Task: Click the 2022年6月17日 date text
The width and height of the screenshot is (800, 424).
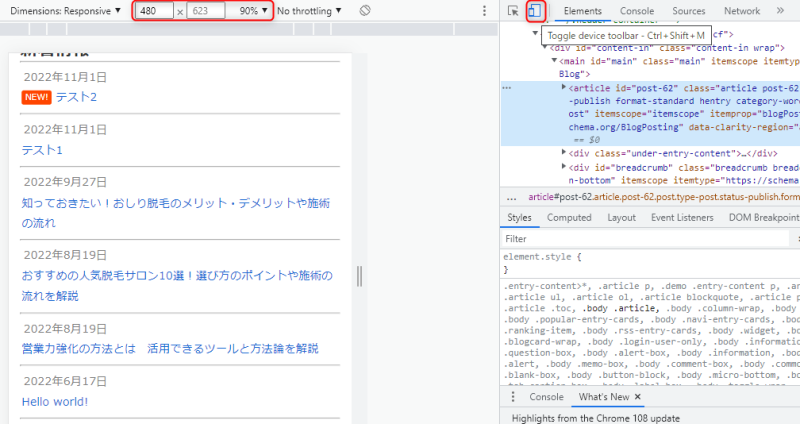Action: pyautogui.click(x=65, y=381)
